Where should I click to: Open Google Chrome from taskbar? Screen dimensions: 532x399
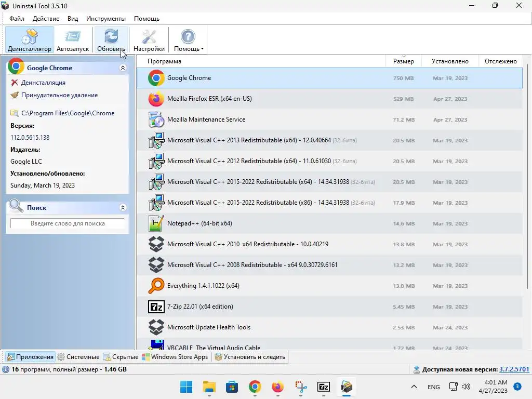coord(255,387)
